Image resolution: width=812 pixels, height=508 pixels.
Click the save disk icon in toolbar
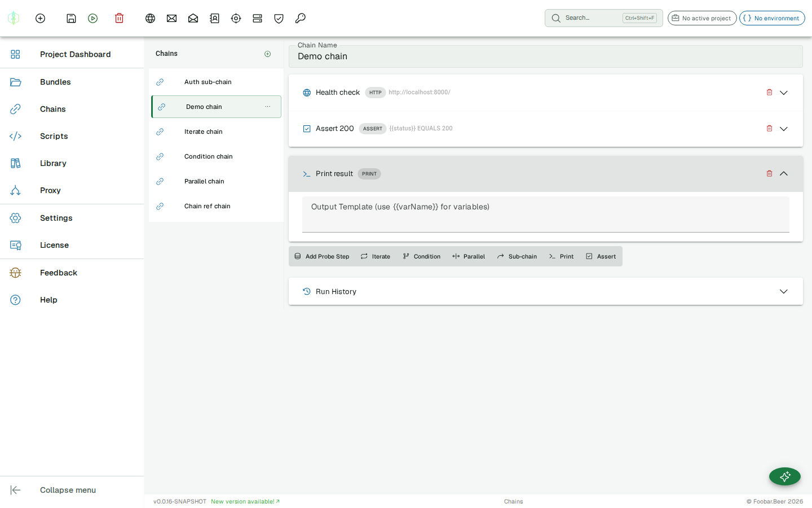71,18
